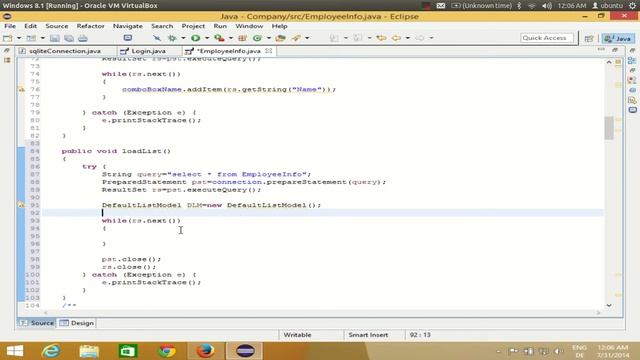Screen dimensions: 640x360
Task: Open the Declaration view icon in right trim
Action: click(x=632, y=100)
